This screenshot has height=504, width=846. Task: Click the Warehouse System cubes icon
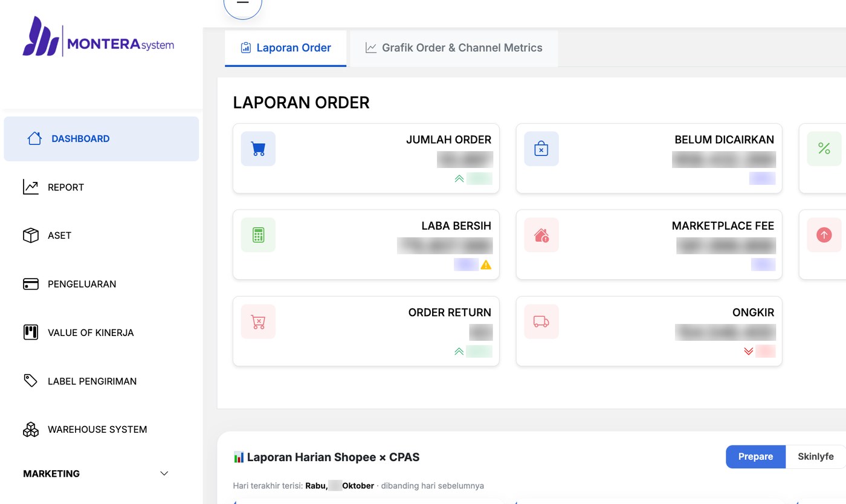[x=31, y=430]
